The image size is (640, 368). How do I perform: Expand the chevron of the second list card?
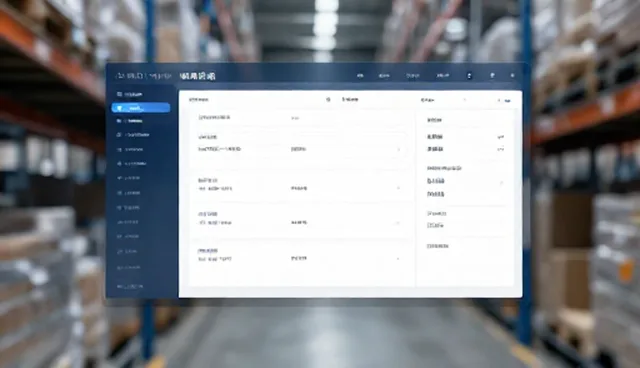(x=398, y=188)
